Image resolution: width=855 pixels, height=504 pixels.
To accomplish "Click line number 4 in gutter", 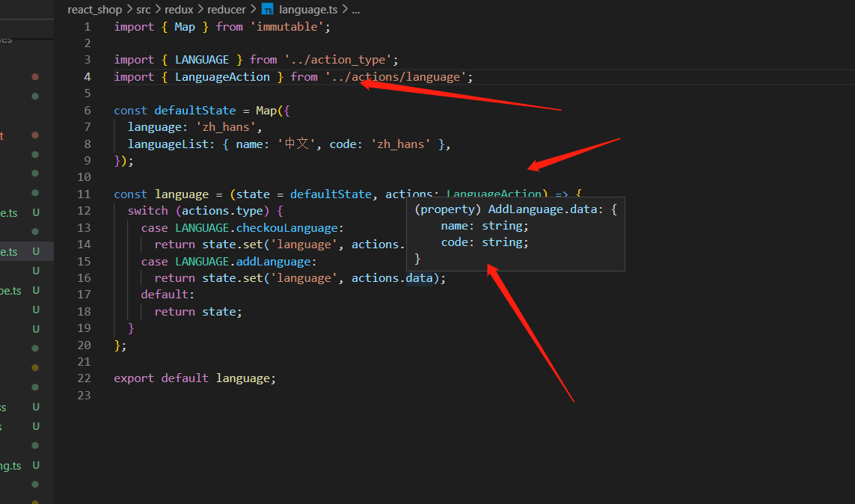I will coord(88,77).
